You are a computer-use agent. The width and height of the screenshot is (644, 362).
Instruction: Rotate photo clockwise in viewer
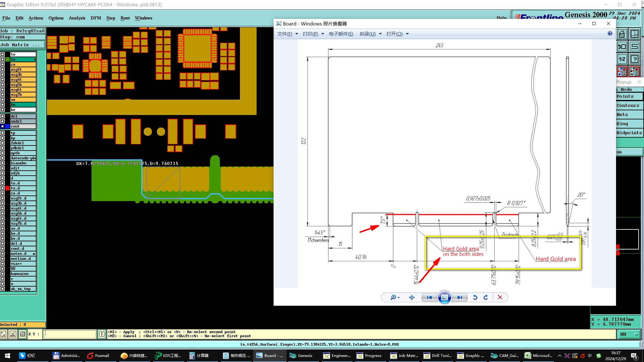(486, 297)
